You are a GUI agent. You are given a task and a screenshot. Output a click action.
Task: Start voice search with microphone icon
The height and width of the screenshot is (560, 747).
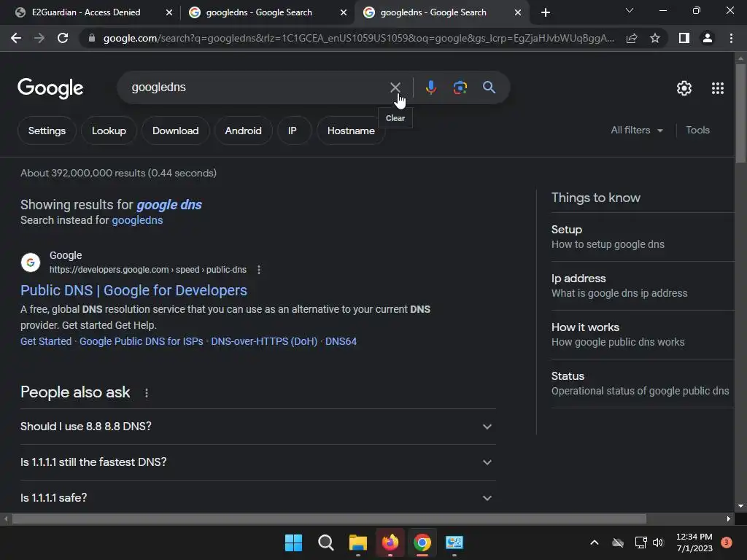pos(430,87)
